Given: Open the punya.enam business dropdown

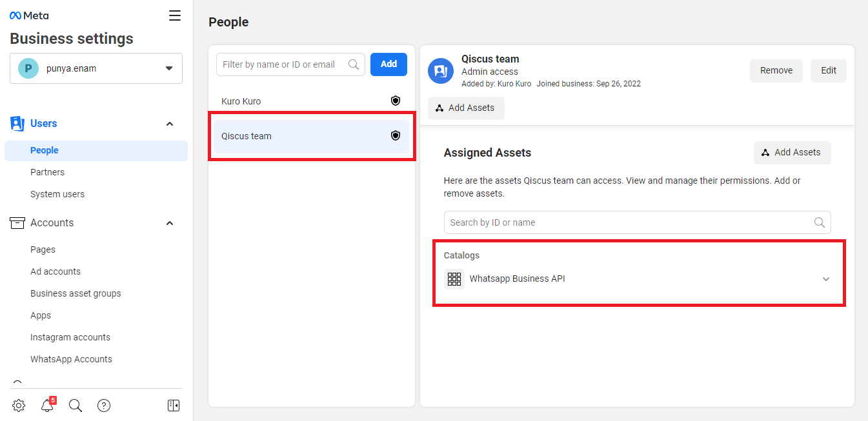Looking at the screenshot, I should click(96, 68).
